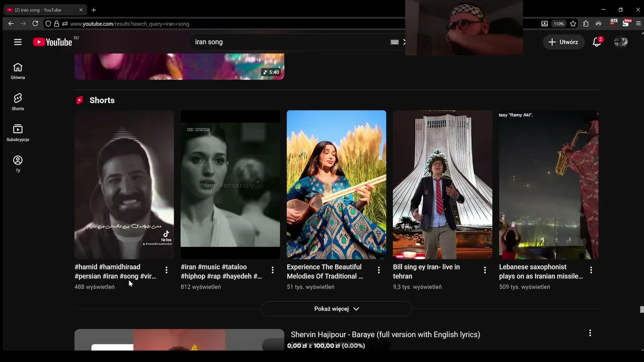Select the 'iran song - YouTube' browser tab
Viewport: 644px width, 362px height.
point(45,10)
